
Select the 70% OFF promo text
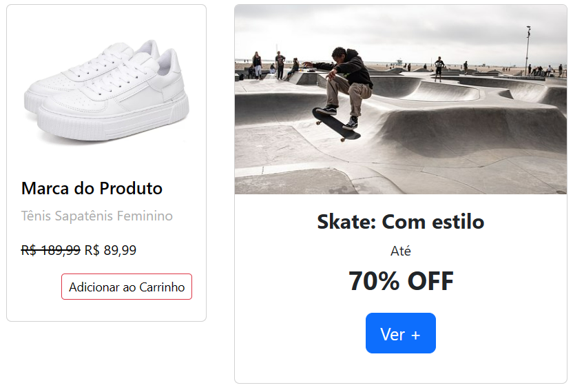(400, 281)
